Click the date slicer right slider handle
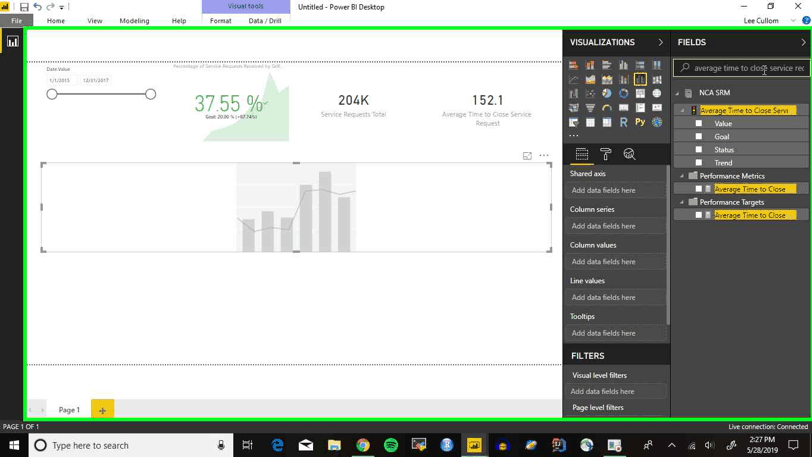812x458 pixels. click(x=150, y=94)
